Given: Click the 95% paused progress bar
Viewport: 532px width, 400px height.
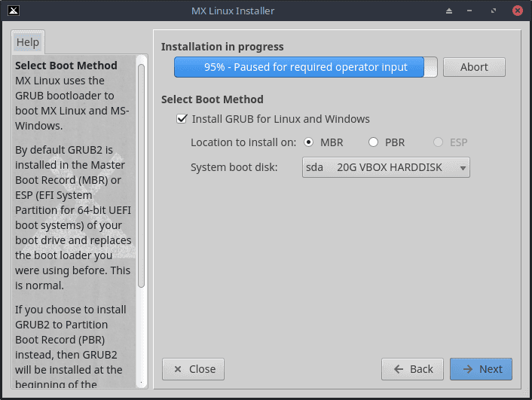Looking at the screenshot, I should pyautogui.click(x=305, y=67).
